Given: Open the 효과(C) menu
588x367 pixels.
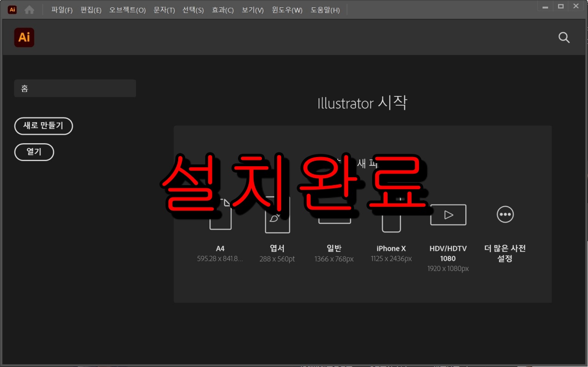Looking at the screenshot, I should point(222,10).
